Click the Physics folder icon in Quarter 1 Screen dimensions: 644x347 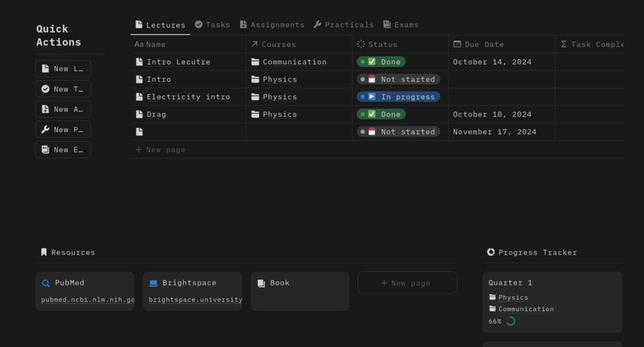[492, 298]
